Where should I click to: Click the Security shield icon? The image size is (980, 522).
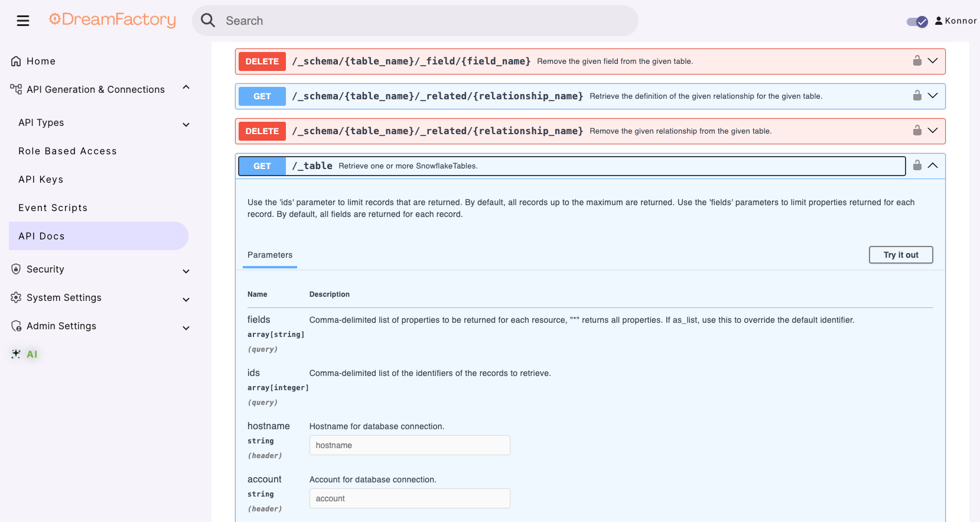(x=16, y=269)
